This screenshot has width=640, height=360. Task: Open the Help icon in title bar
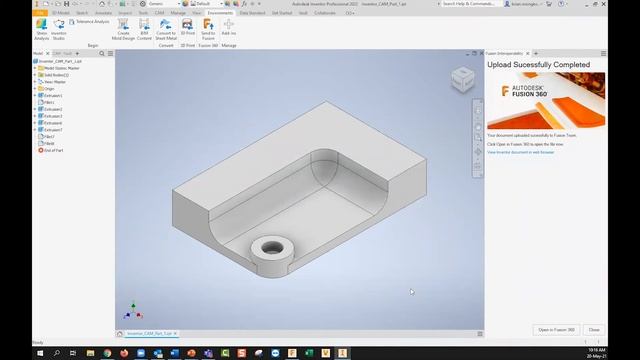coord(561,4)
